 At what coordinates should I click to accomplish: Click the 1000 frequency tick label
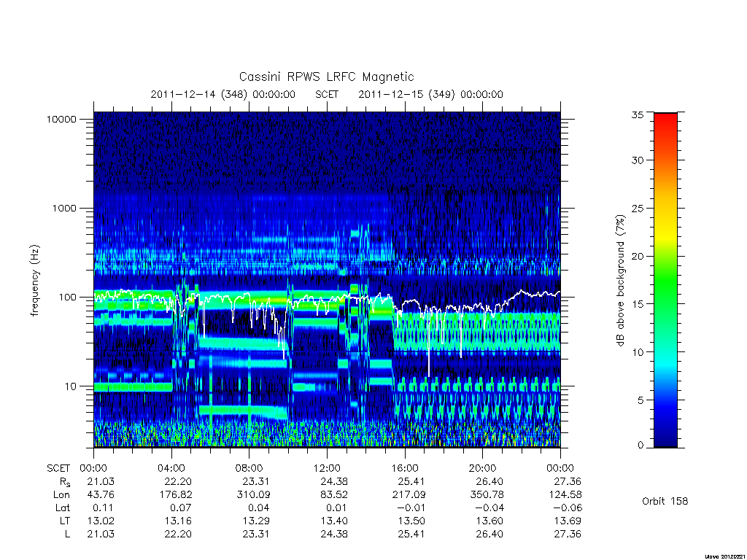coord(64,208)
